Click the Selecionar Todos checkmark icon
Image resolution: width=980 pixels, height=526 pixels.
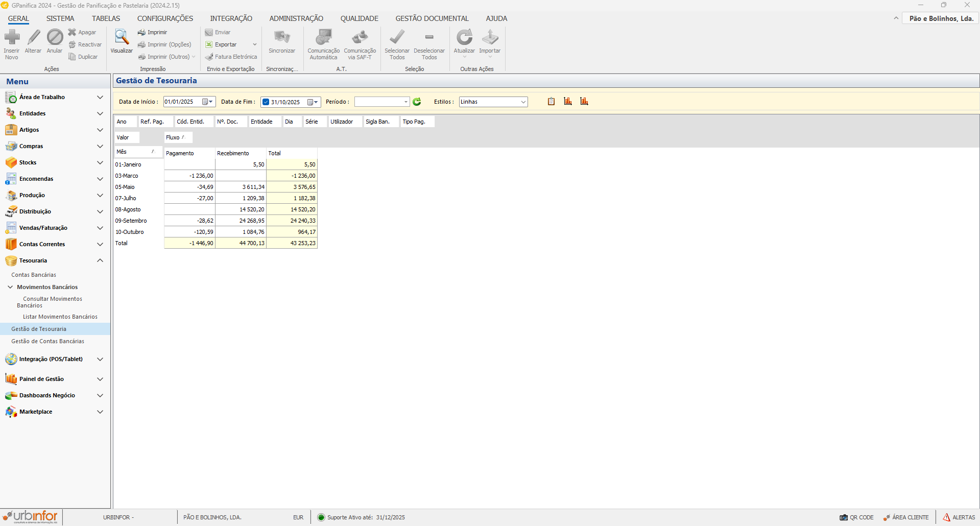click(x=397, y=38)
